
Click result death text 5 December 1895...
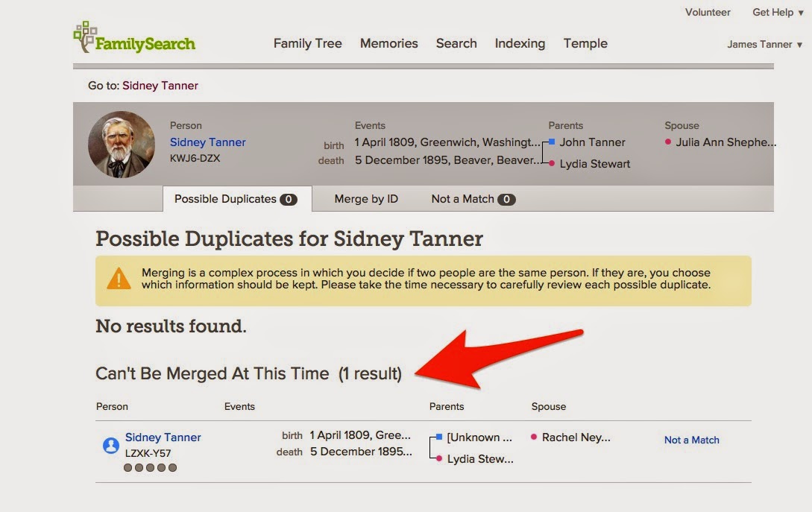[x=361, y=451]
